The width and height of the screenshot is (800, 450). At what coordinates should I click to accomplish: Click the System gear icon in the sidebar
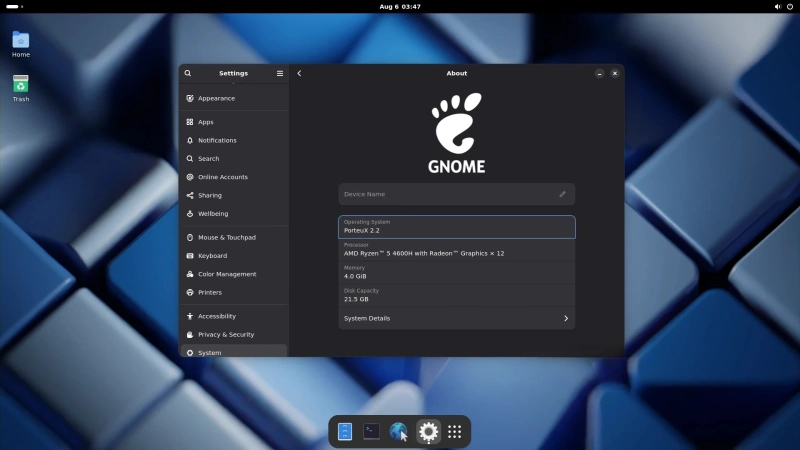point(190,353)
